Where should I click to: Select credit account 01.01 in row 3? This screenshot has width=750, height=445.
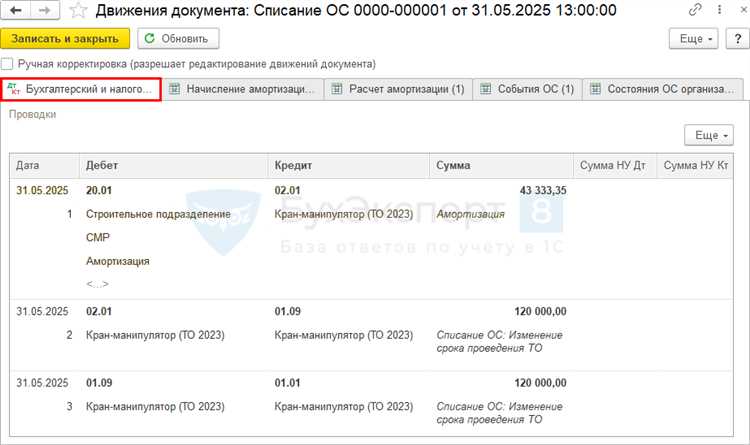287,383
